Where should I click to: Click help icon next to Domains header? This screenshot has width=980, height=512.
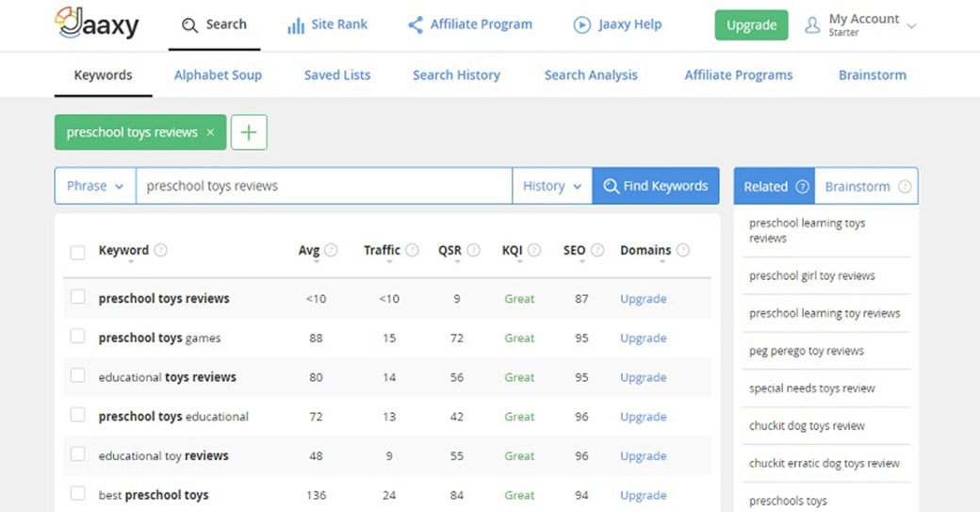point(683,251)
